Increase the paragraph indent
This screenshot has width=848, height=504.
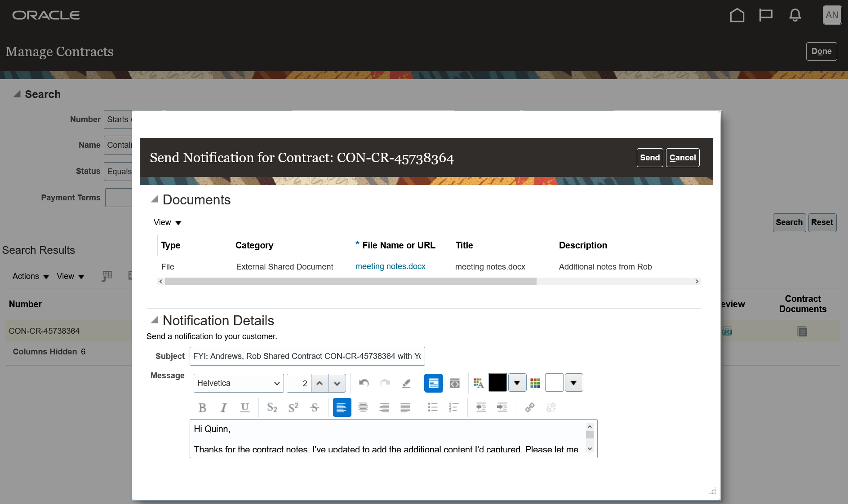[x=502, y=407]
